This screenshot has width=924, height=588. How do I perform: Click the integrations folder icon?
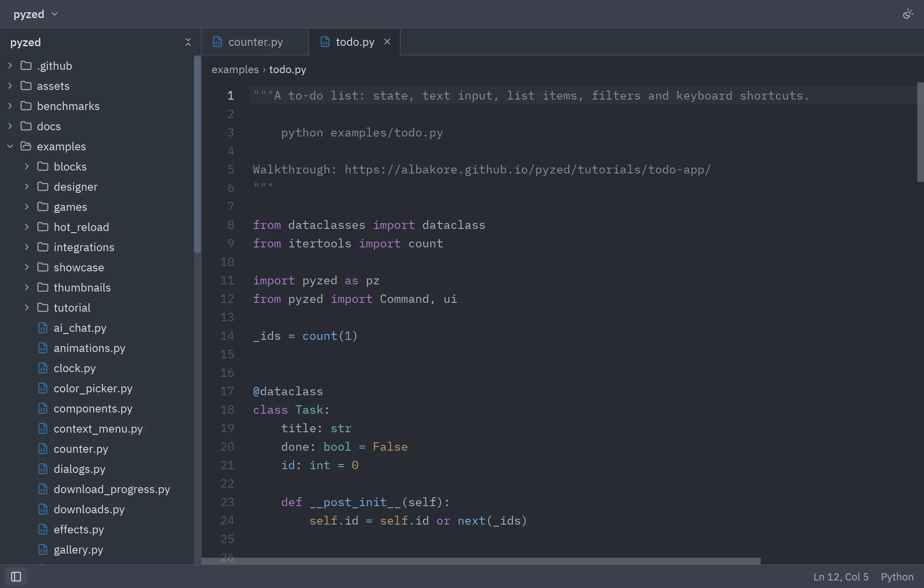click(x=43, y=247)
